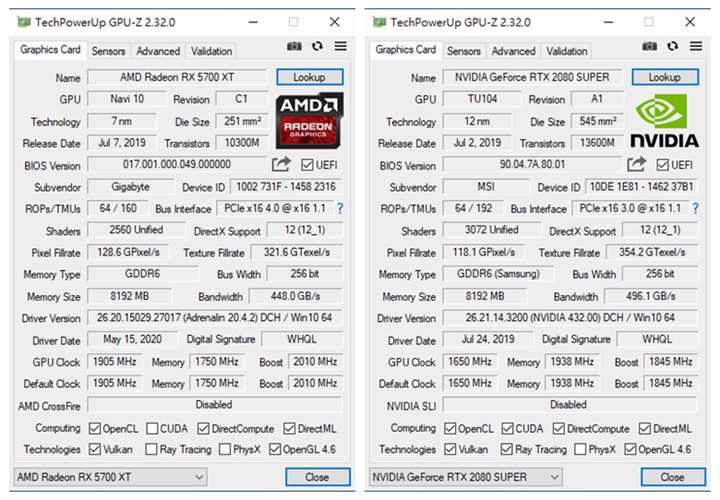Take screenshot with camera icon in GeForce window
720x500 pixels.
[x=649, y=46]
